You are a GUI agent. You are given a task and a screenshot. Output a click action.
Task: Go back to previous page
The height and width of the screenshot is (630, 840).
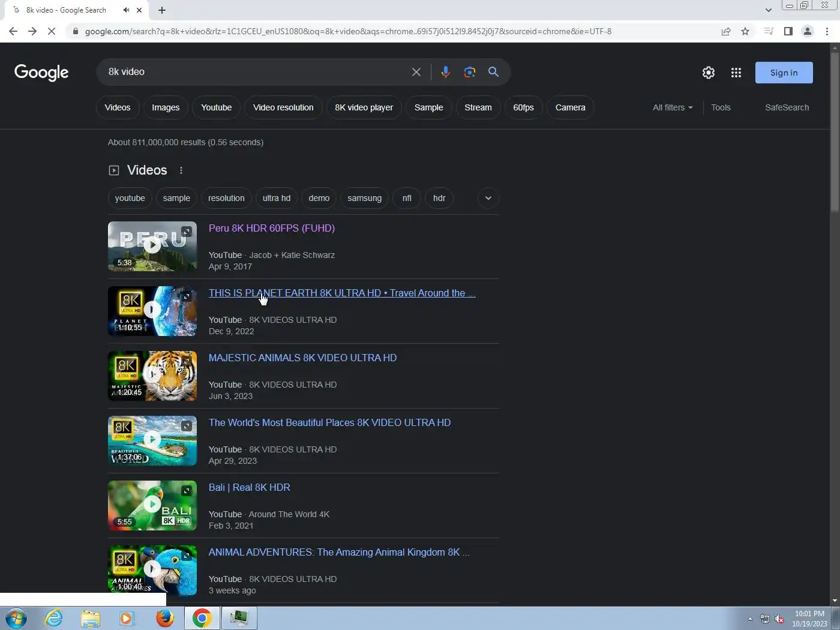[x=13, y=31]
